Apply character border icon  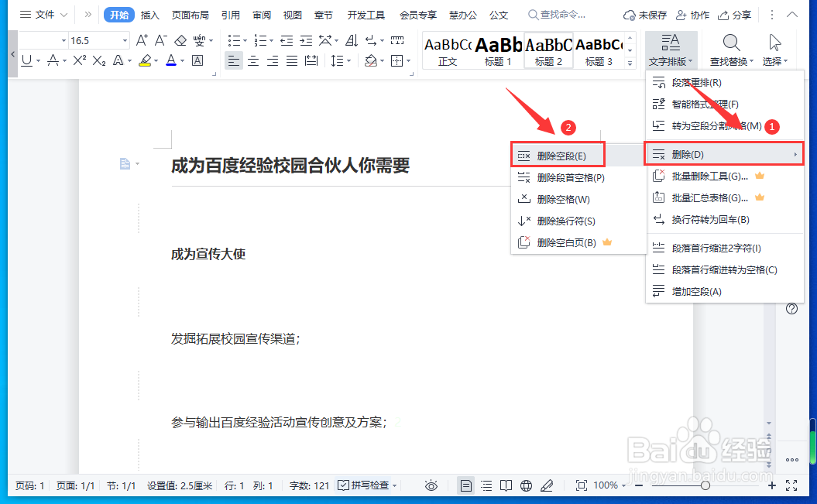[197, 61]
